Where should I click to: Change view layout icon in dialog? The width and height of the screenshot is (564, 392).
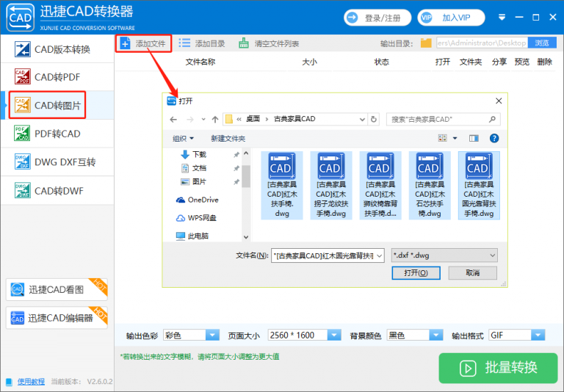click(x=442, y=138)
